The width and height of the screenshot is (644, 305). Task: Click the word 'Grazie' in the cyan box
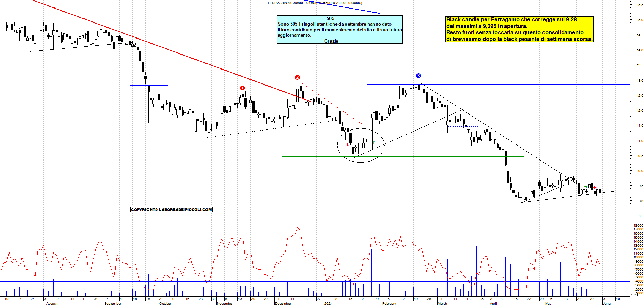331,41
